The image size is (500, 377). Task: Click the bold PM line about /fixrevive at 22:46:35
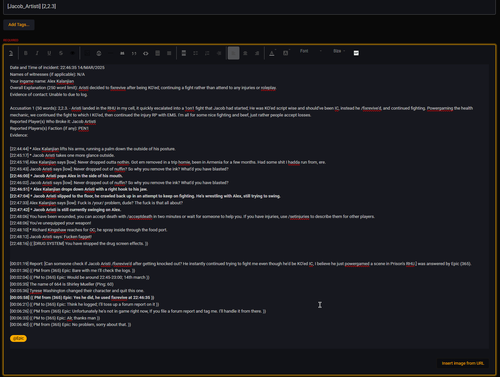click(x=82, y=298)
